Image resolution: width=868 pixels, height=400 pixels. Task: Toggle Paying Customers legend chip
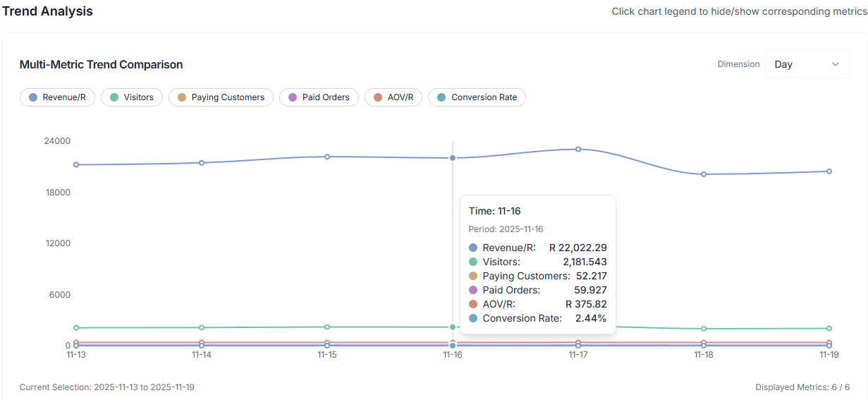pyautogui.click(x=221, y=97)
